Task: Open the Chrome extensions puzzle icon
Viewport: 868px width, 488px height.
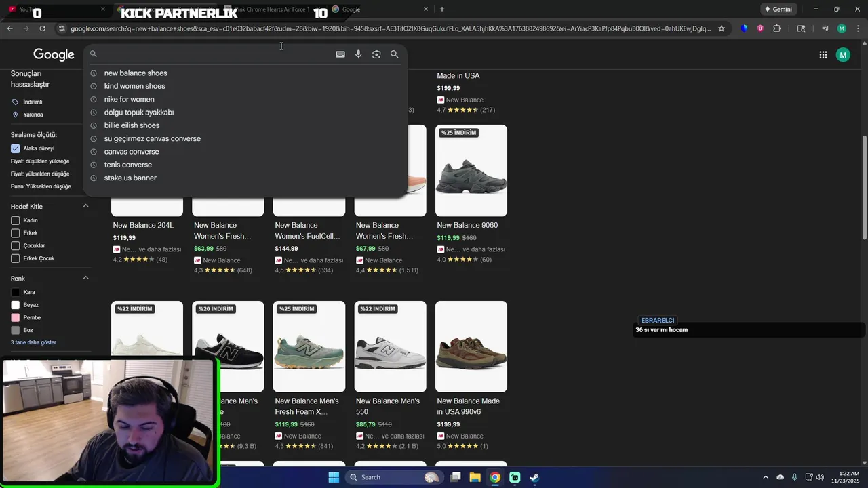Action: (x=777, y=28)
